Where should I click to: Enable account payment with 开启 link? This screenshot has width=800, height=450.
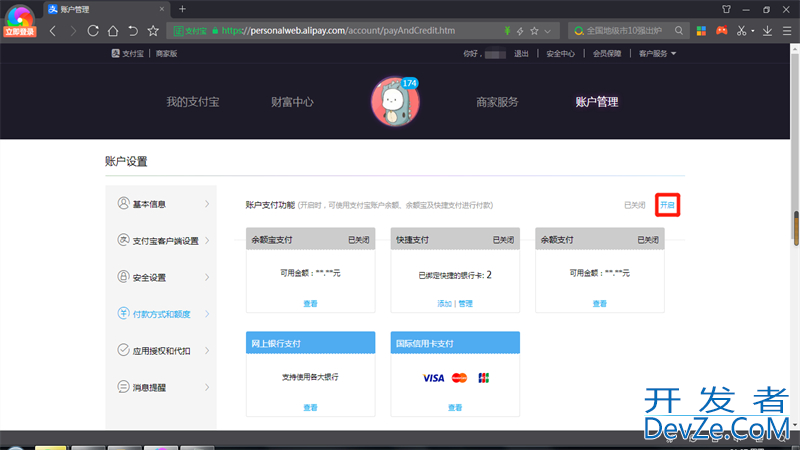pyautogui.click(x=667, y=205)
